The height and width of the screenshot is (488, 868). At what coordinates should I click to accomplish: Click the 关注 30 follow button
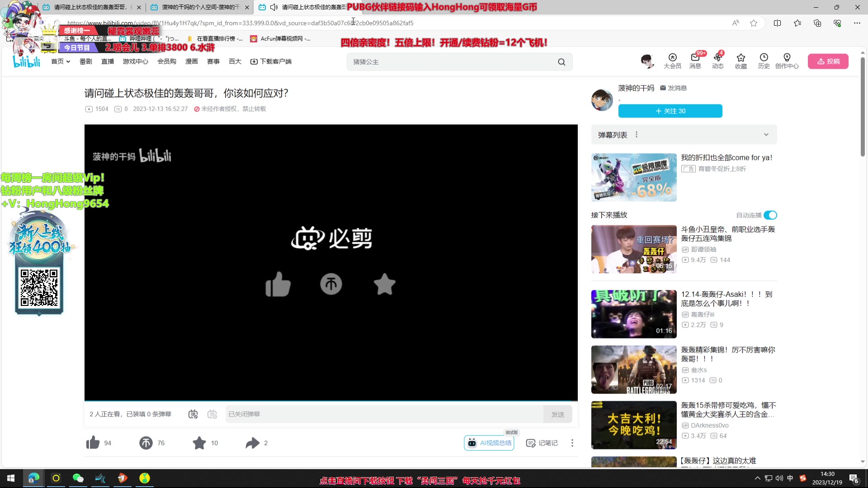pos(670,111)
